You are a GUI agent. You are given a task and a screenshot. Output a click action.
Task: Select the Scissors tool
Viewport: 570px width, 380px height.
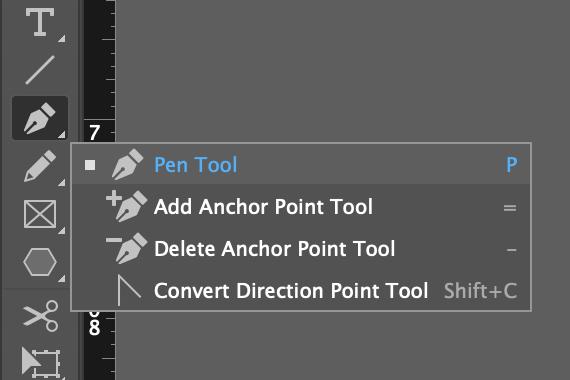click(41, 316)
